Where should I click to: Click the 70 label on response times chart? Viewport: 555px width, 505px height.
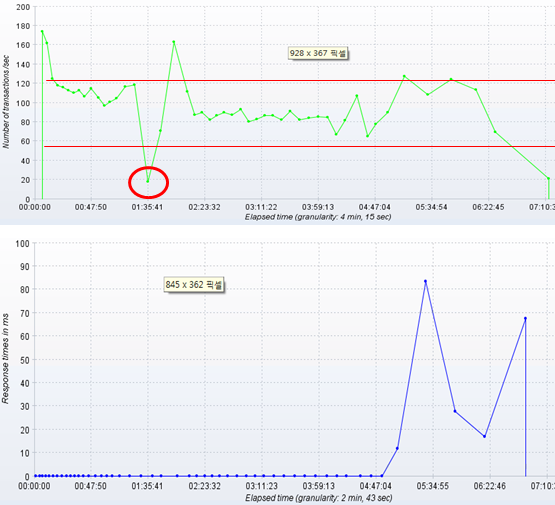24,313
